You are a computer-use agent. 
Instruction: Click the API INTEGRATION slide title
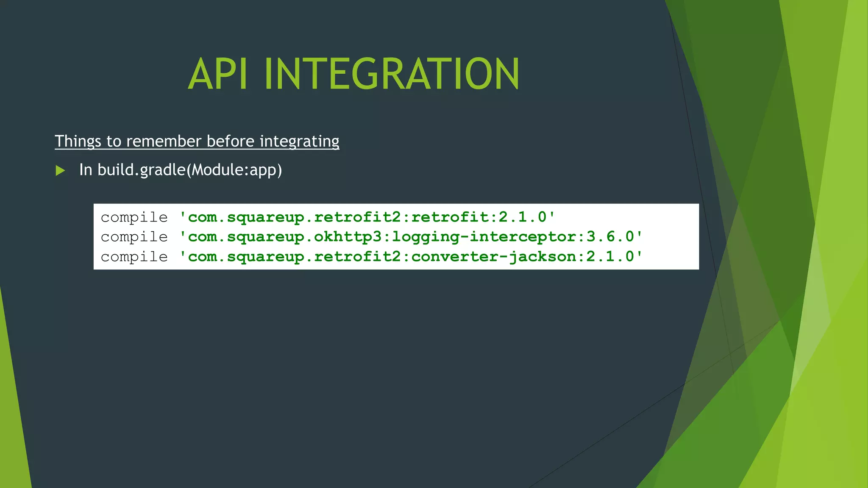(353, 74)
